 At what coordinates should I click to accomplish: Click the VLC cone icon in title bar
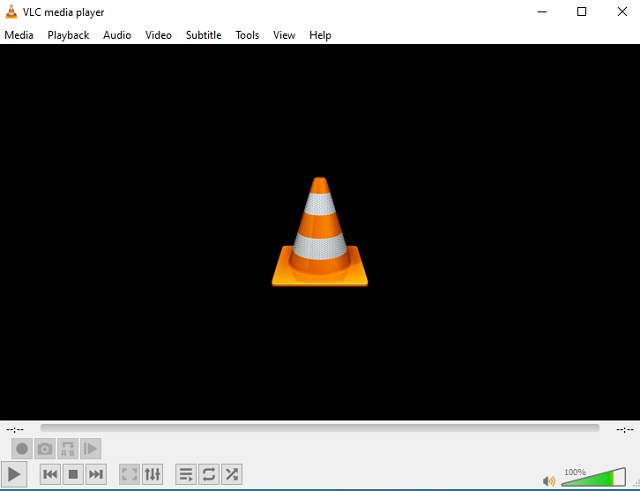coord(11,12)
